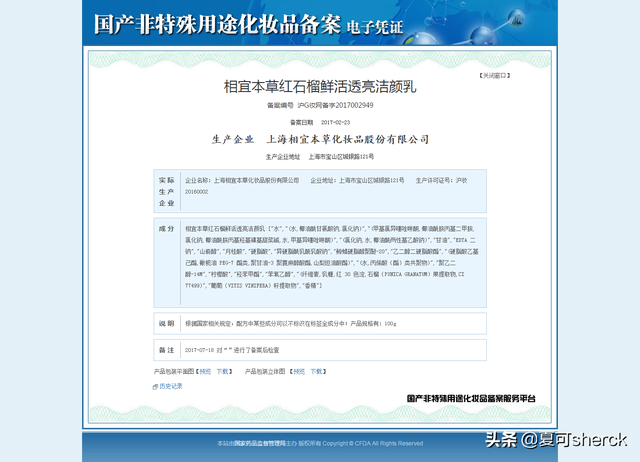Click the license number 20160002
This screenshot has height=462, width=640.
point(196,192)
